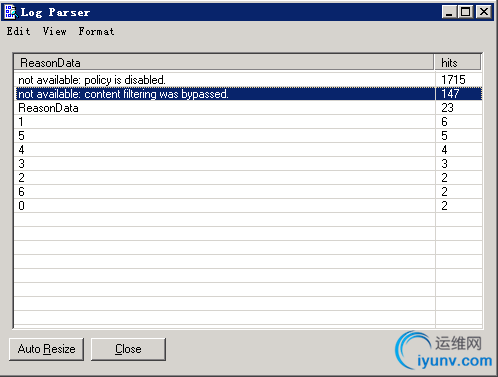Click the Close button

tap(128, 349)
